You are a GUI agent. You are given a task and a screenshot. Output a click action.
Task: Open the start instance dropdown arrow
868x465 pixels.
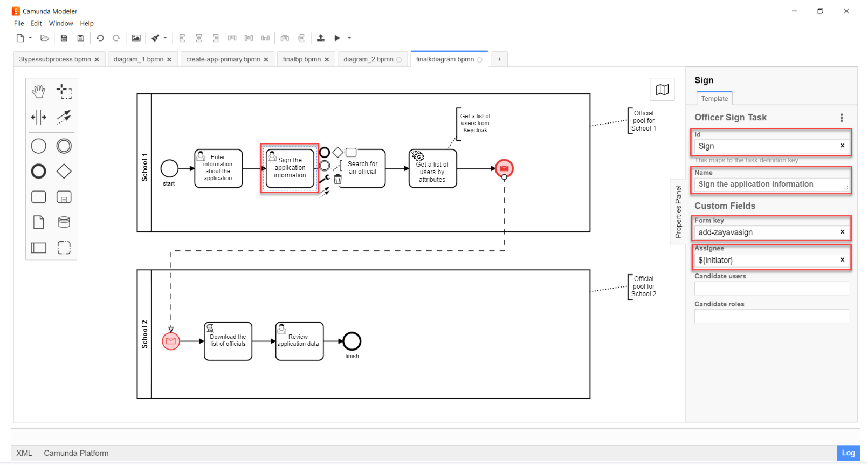349,38
